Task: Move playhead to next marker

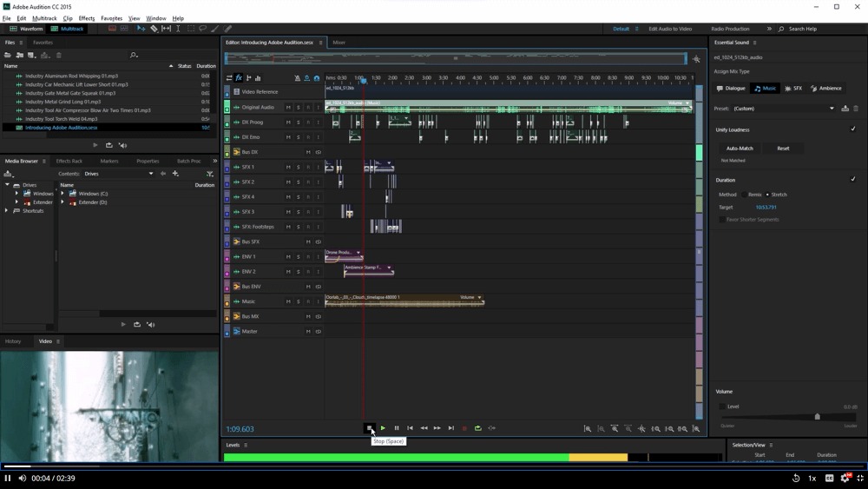Action: tap(450, 428)
